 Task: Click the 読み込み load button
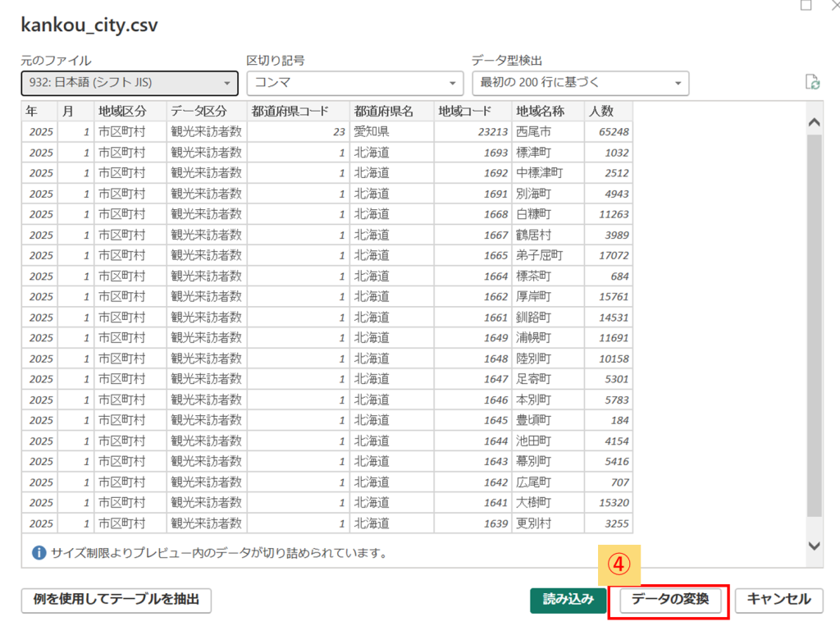pyautogui.click(x=568, y=600)
